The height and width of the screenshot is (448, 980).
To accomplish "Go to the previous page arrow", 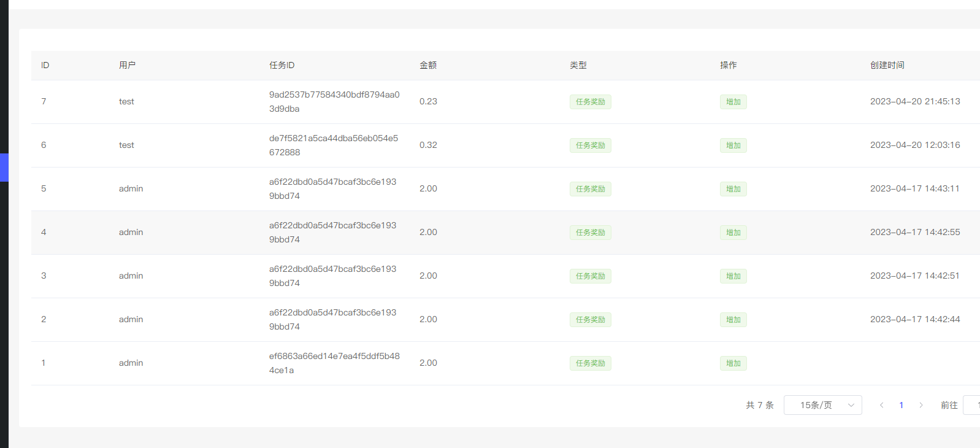I will click(881, 405).
